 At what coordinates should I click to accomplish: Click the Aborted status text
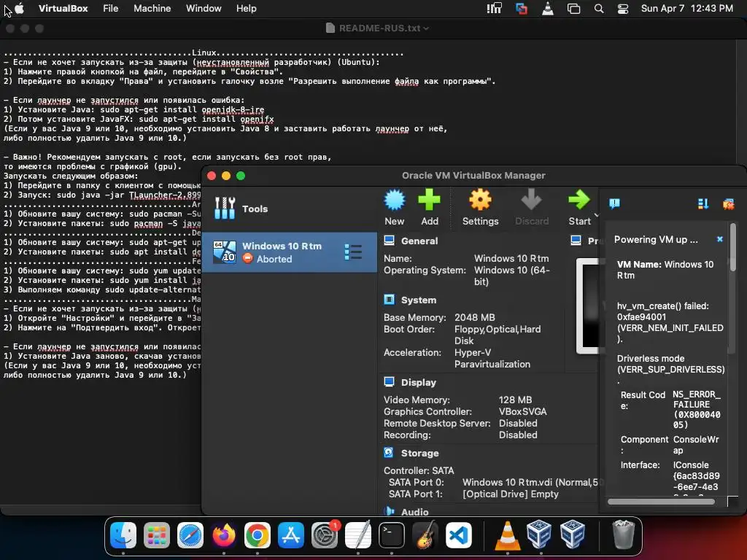point(274,259)
